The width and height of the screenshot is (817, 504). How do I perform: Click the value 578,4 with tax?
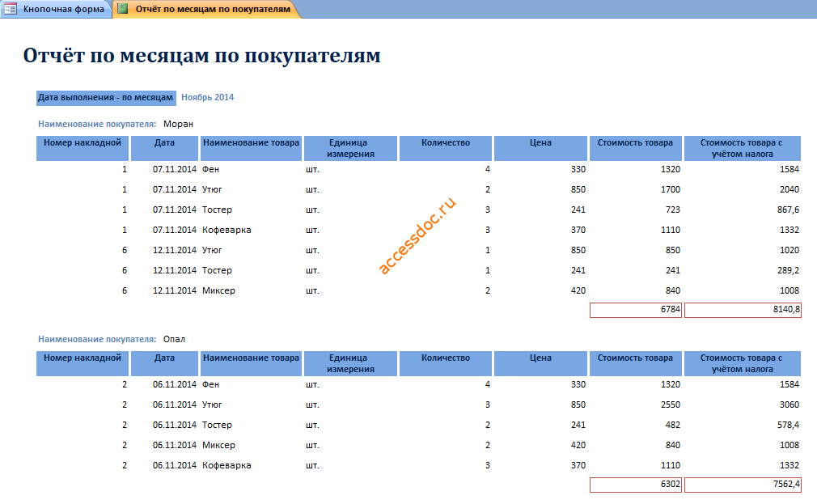click(x=788, y=425)
